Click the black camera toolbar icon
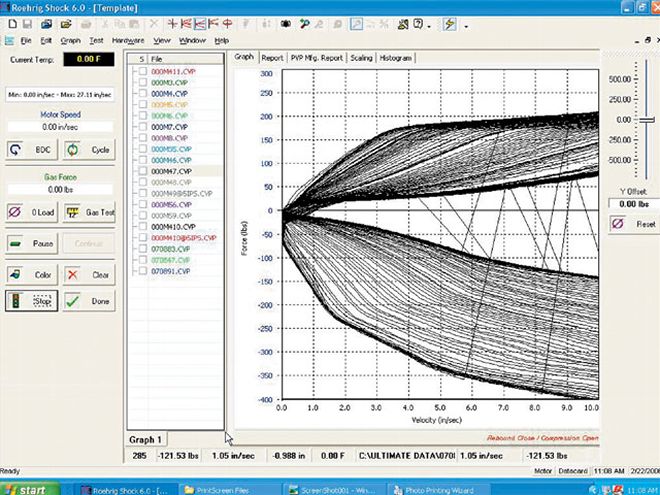 tap(286, 24)
